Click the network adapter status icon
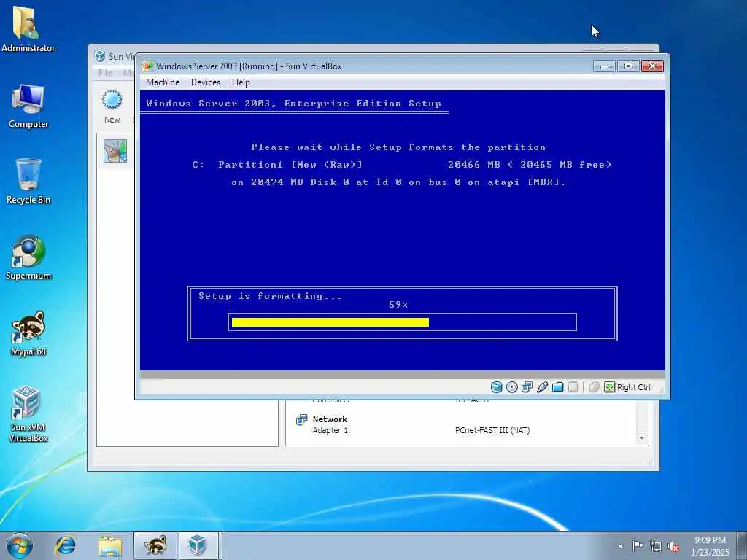747x560 pixels. click(527, 387)
